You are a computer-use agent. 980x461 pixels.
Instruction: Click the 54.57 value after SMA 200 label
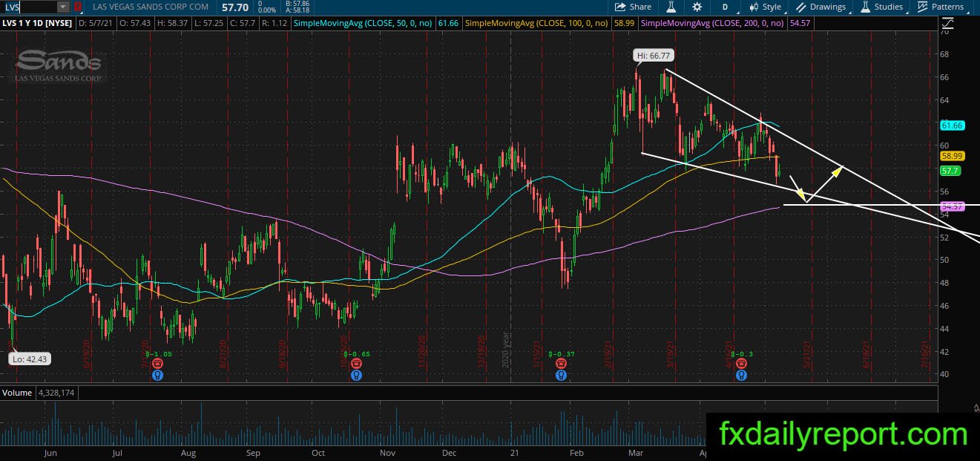pos(800,24)
